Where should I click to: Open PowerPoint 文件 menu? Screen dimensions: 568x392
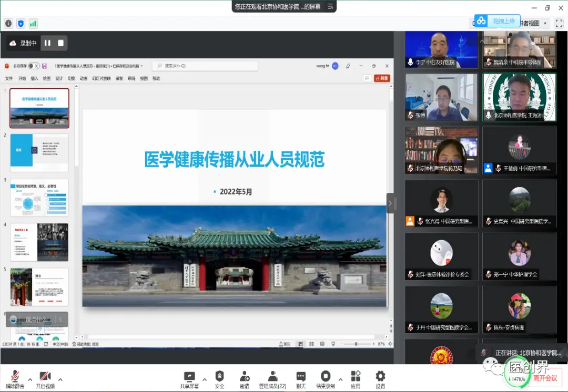[x=9, y=78]
